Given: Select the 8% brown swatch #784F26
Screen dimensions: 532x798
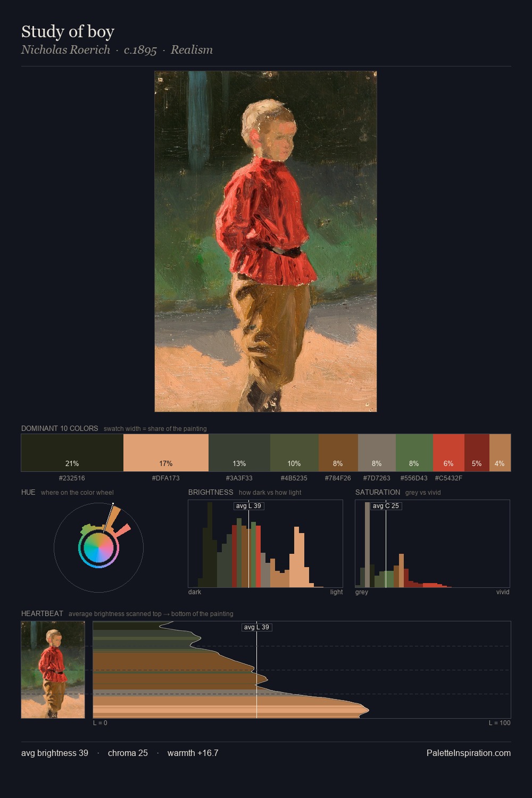Looking at the screenshot, I should [338, 453].
